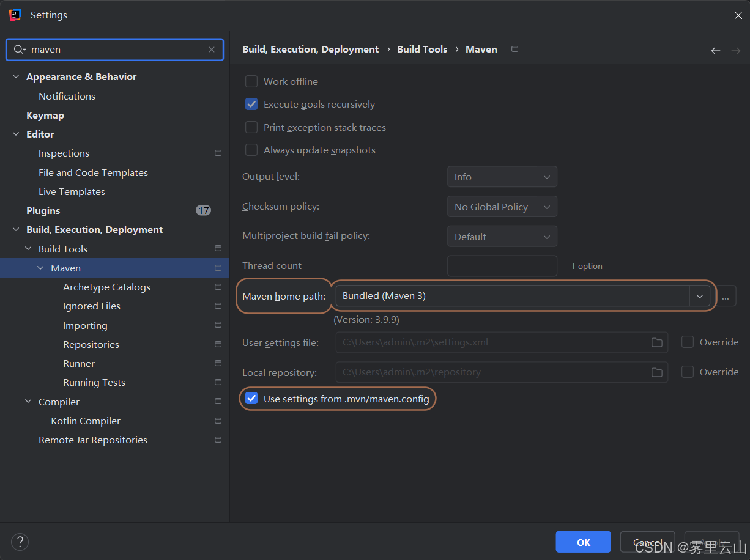Screen dimensions: 750x560
Task: Check Always update snapshots
Action: click(251, 150)
